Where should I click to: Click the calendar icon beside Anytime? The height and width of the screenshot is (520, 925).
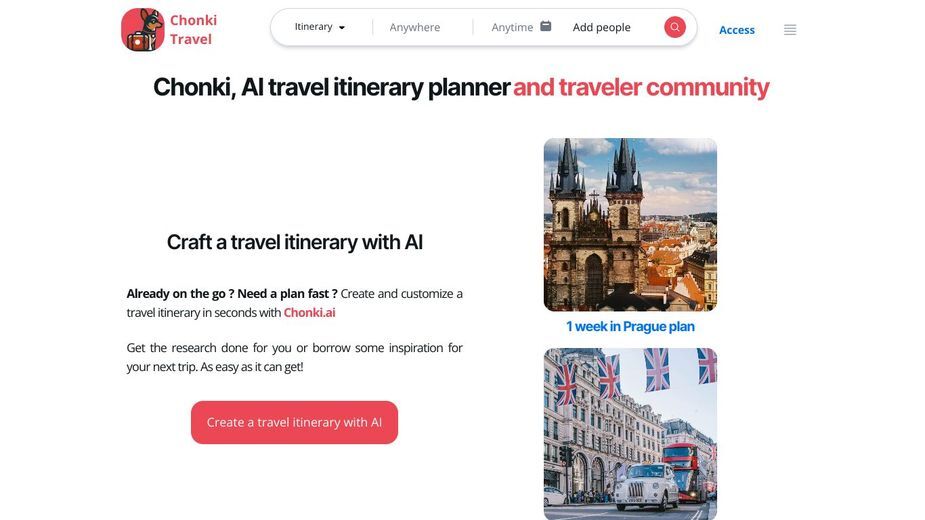[x=546, y=26]
